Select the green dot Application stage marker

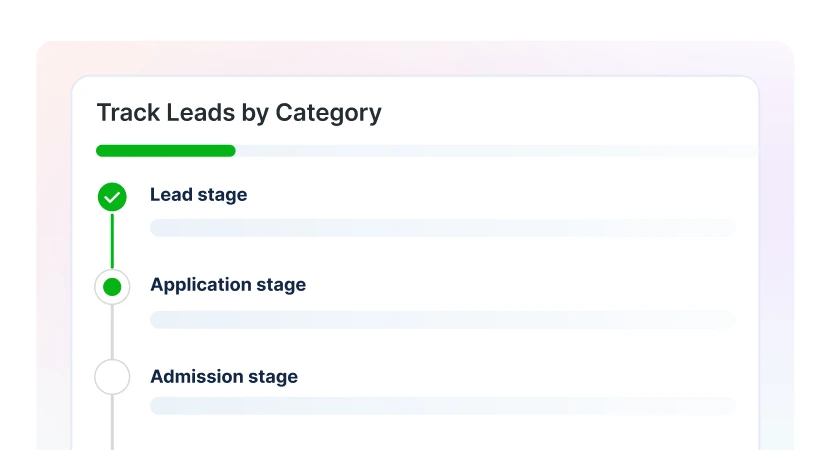(x=112, y=287)
